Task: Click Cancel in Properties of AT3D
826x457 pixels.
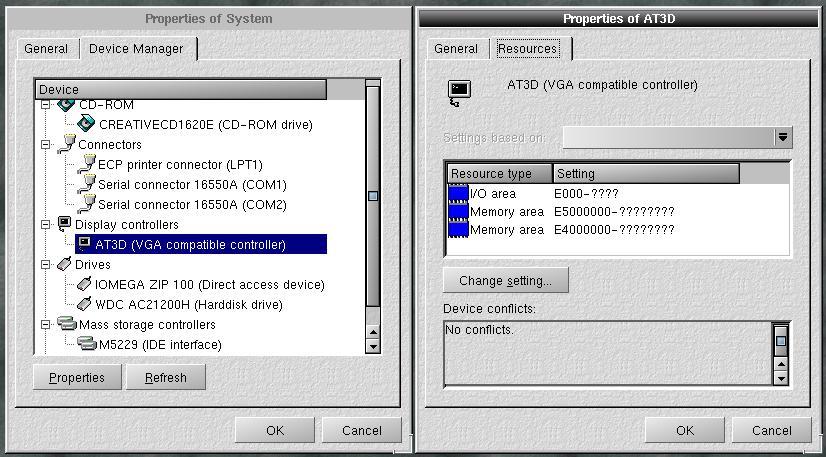Action: coord(771,430)
